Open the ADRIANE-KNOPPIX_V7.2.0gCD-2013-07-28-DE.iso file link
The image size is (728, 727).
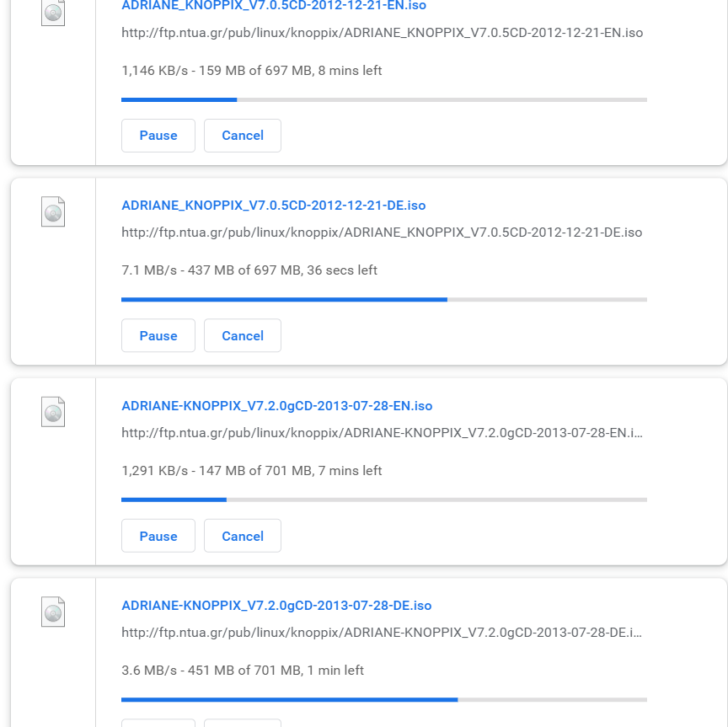click(276, 606)
